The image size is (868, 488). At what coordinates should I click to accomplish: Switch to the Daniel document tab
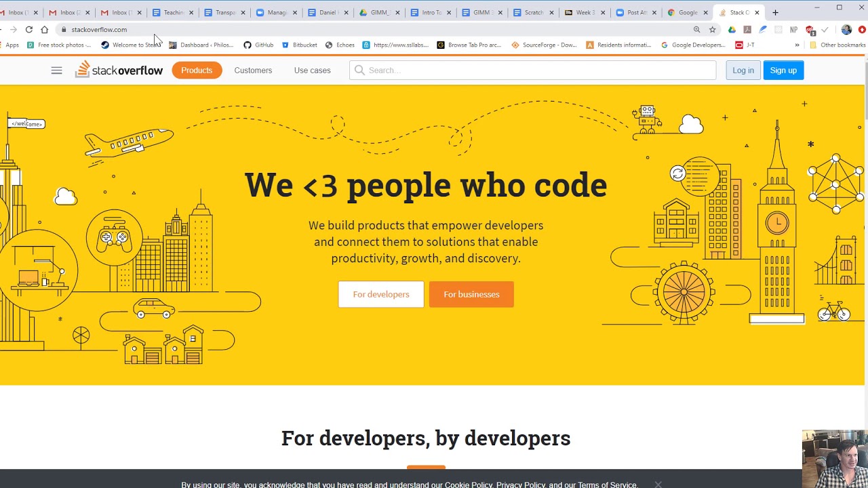pyautogui.click(x=327, y=12)
